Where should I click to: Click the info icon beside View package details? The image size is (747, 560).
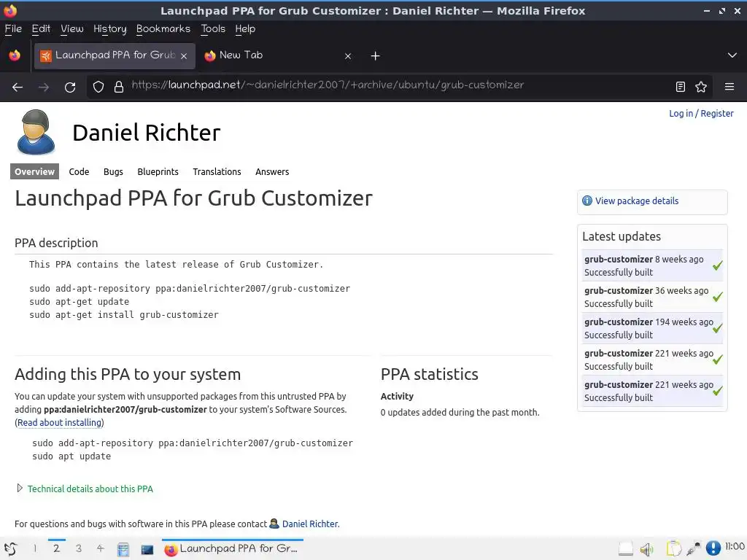[587, 201]
